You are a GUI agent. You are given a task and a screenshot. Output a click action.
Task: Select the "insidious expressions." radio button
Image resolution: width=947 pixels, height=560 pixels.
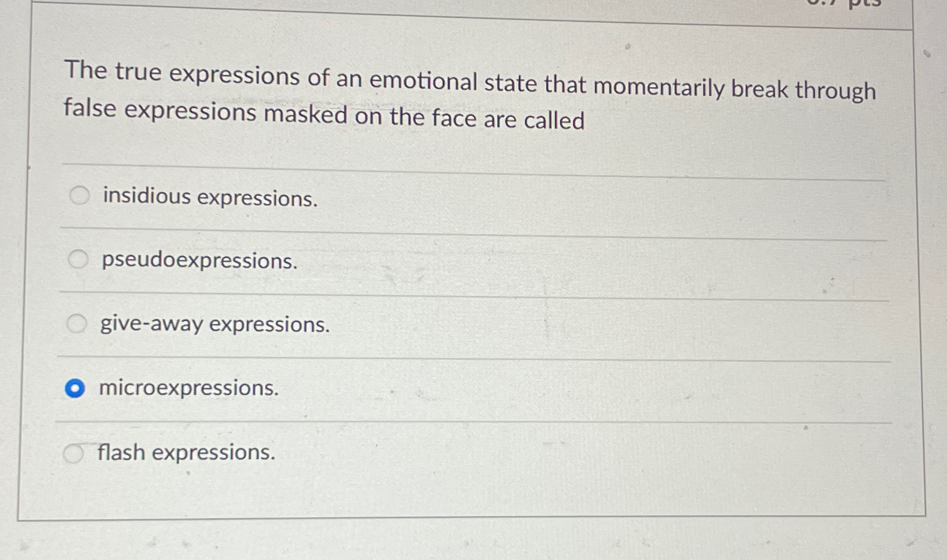pos(78,195)
